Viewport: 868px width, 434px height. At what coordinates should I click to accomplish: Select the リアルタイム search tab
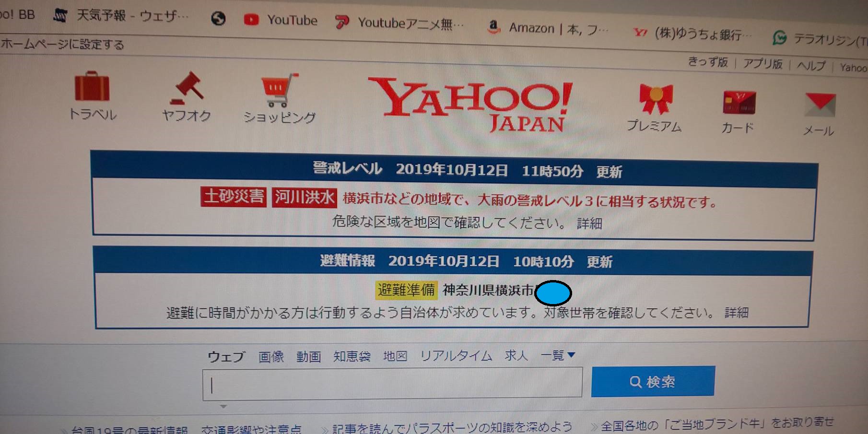[x=456, y=355]
